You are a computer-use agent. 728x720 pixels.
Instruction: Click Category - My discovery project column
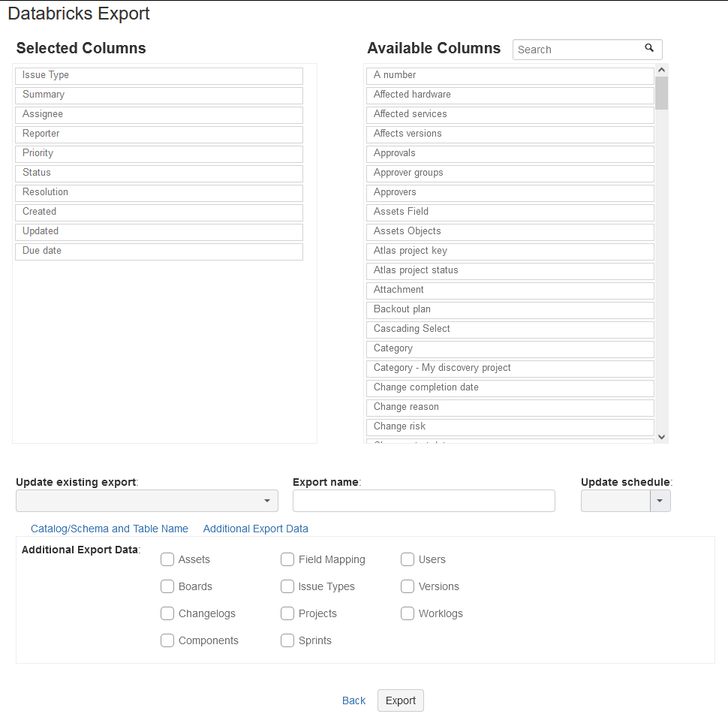(510, 369)
